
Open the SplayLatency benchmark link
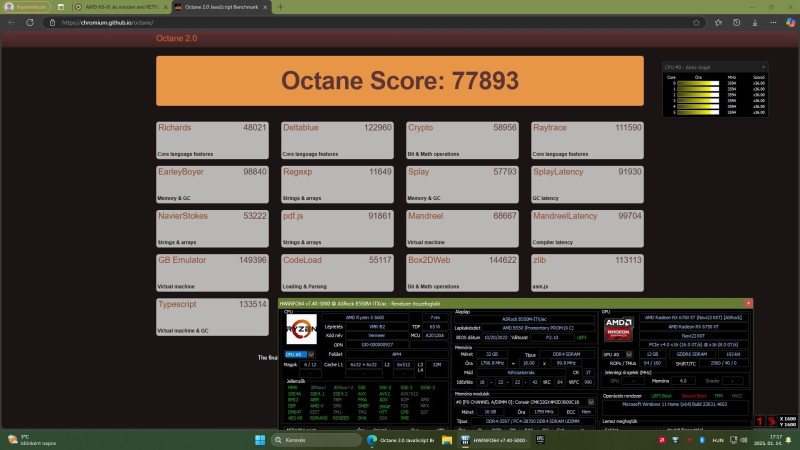558,172
